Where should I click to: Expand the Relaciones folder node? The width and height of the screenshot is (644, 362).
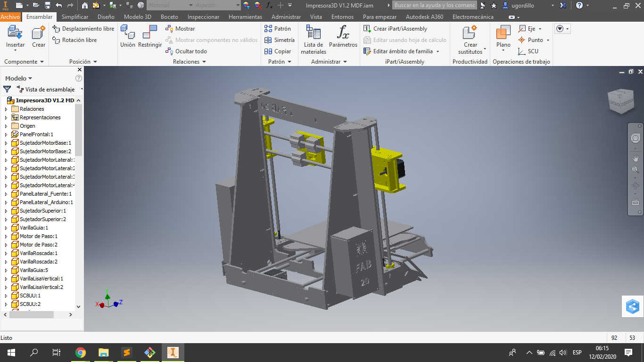coord(6,109)
